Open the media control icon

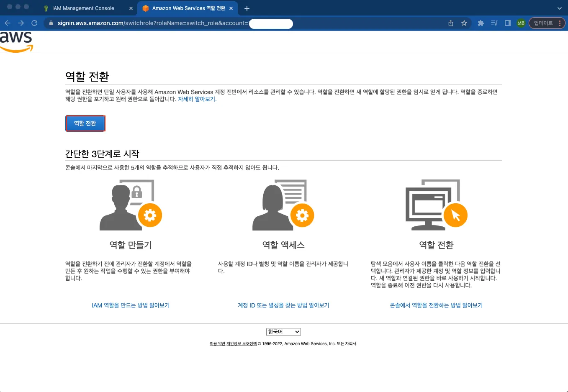(x=494, y=23)
